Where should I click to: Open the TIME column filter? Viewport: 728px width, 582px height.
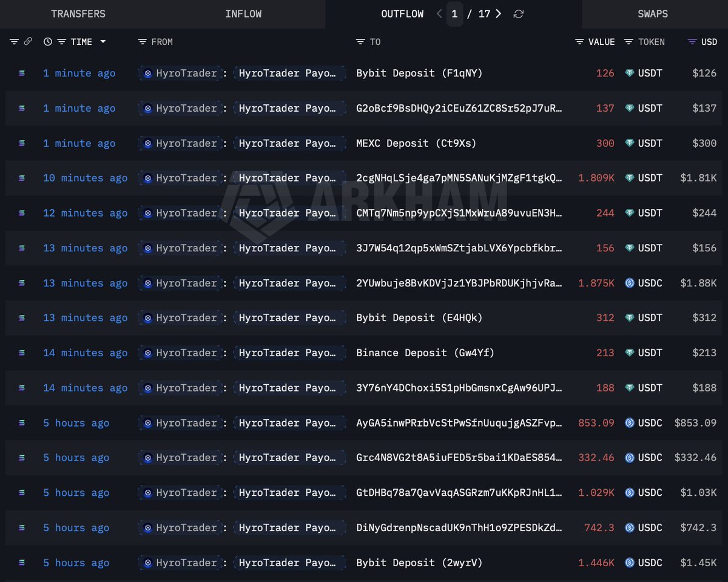pos(61,42)
